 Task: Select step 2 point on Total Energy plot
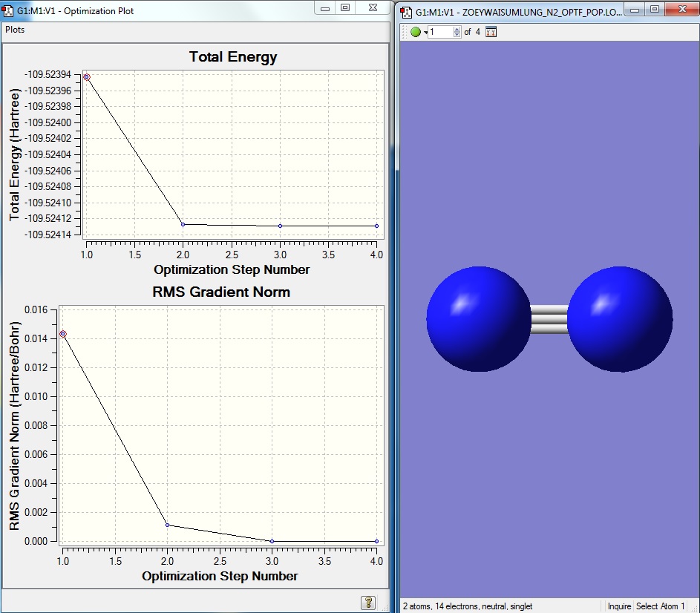[x=183, y=224]
